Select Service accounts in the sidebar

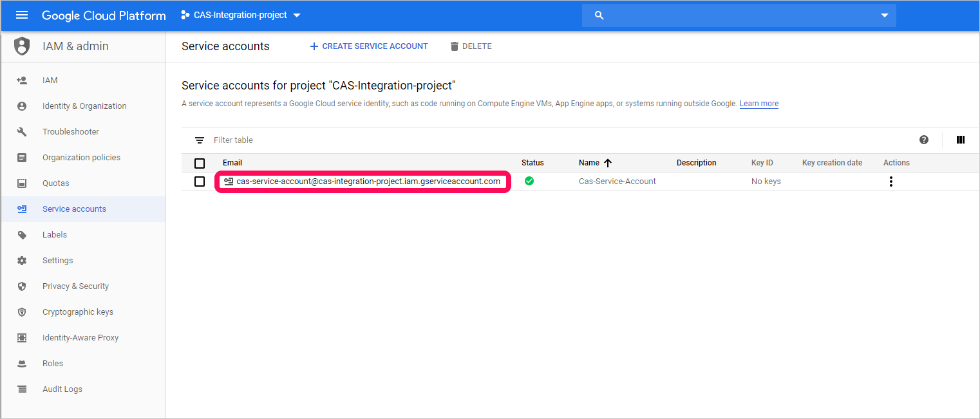click(74, 209)
